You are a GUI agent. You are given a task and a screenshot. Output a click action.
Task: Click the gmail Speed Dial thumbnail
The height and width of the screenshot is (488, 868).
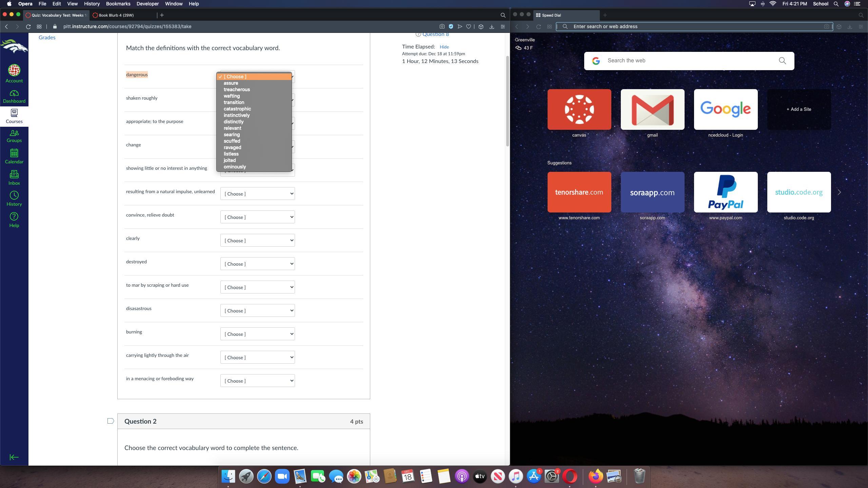652,109
